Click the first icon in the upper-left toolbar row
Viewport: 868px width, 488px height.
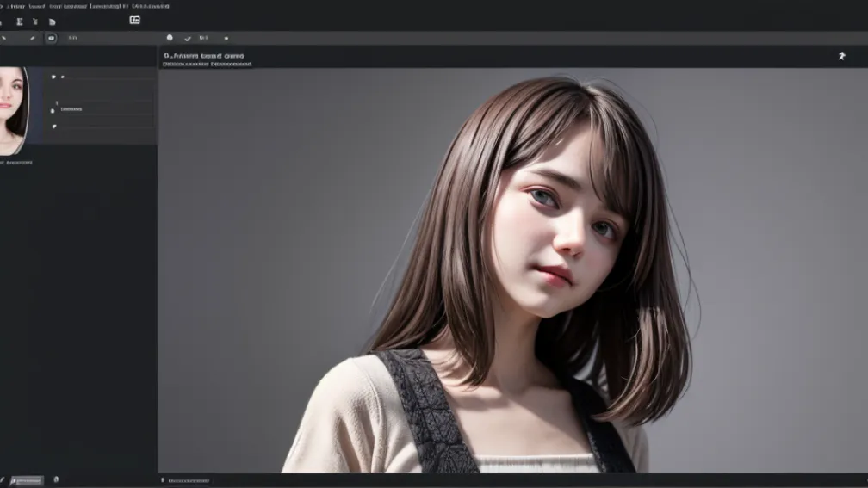[x=19, y=22]
